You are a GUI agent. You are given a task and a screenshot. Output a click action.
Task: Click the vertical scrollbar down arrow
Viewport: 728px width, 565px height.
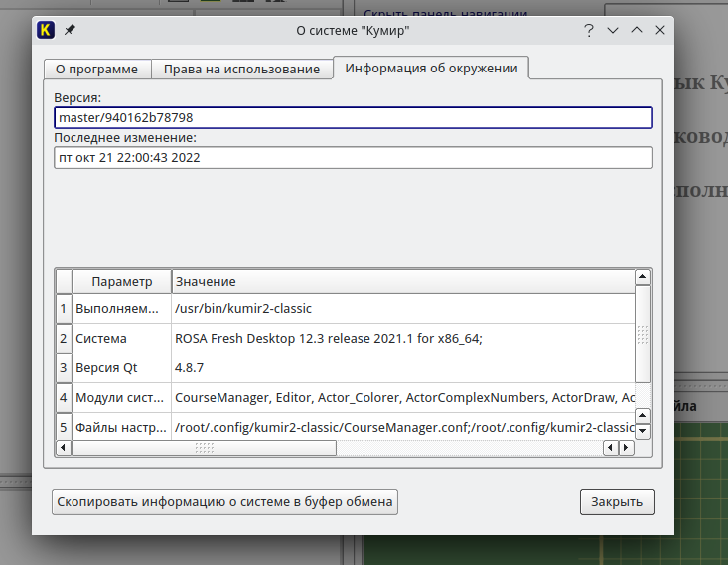[643, 431]
